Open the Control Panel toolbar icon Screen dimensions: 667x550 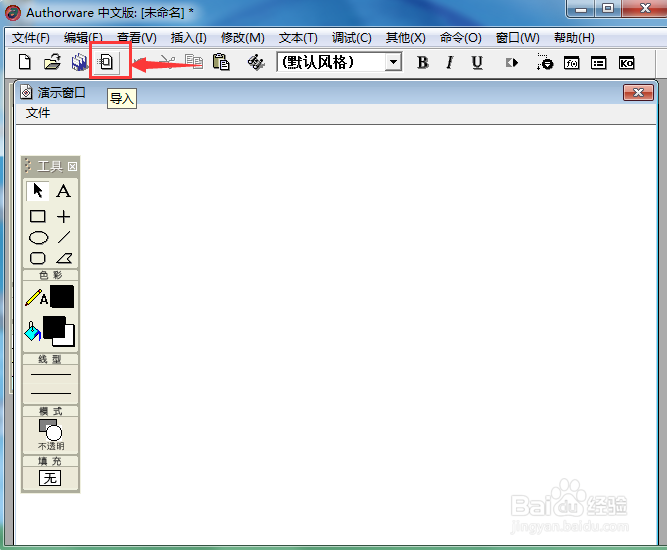[544, 63]
